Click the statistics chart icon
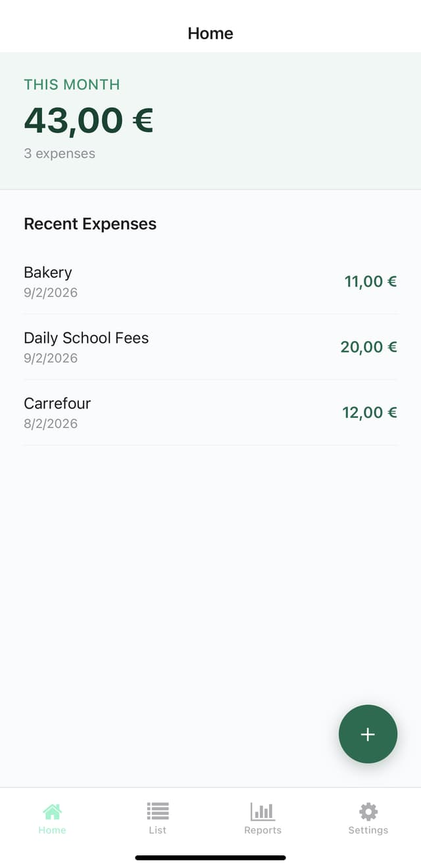 click(x=262, y=811)
